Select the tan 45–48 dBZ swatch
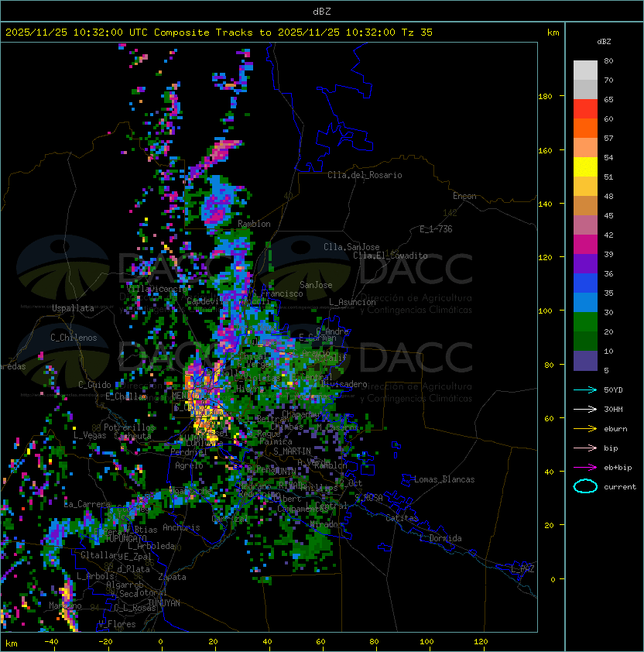 click(585, 205)
